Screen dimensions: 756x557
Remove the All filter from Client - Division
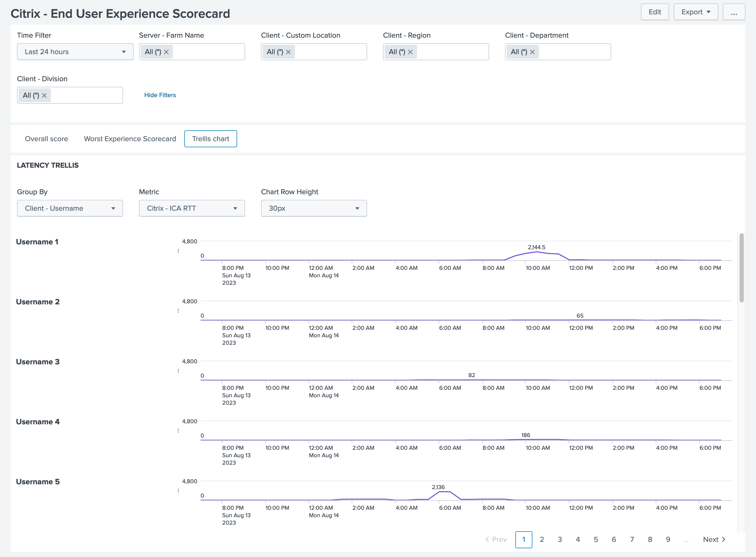pos(44,95)
